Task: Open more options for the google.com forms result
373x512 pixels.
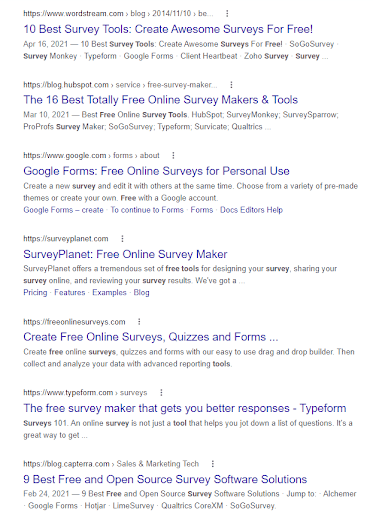Action: tap(173, 155)
